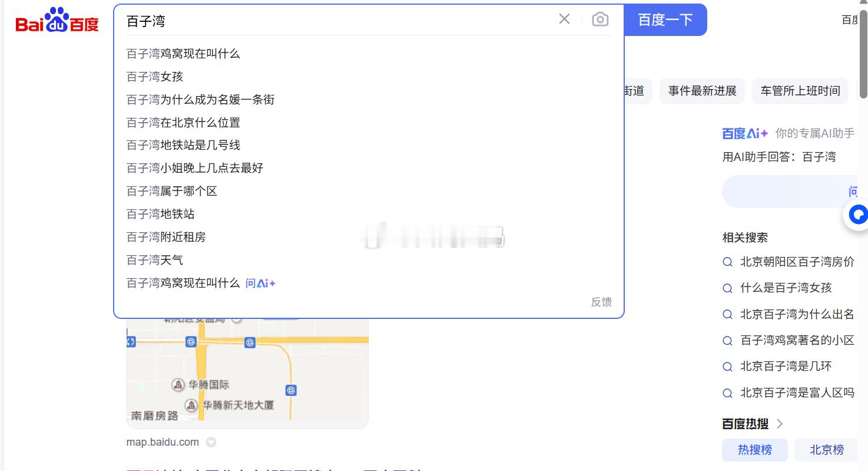Viewport: 868px width, 471px height.
Task: Open related search 北京百子湾为什么出名
Action: coord(797,314)
